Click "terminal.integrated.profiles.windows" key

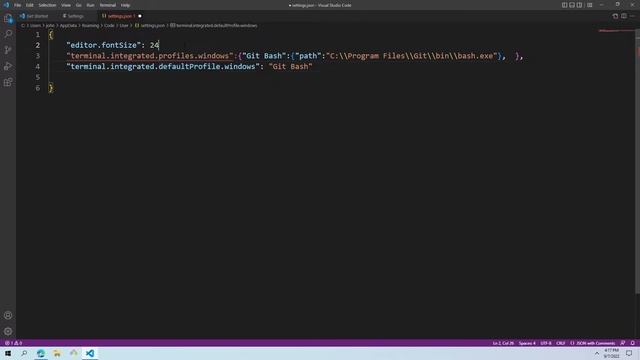[x=150, y=56]
